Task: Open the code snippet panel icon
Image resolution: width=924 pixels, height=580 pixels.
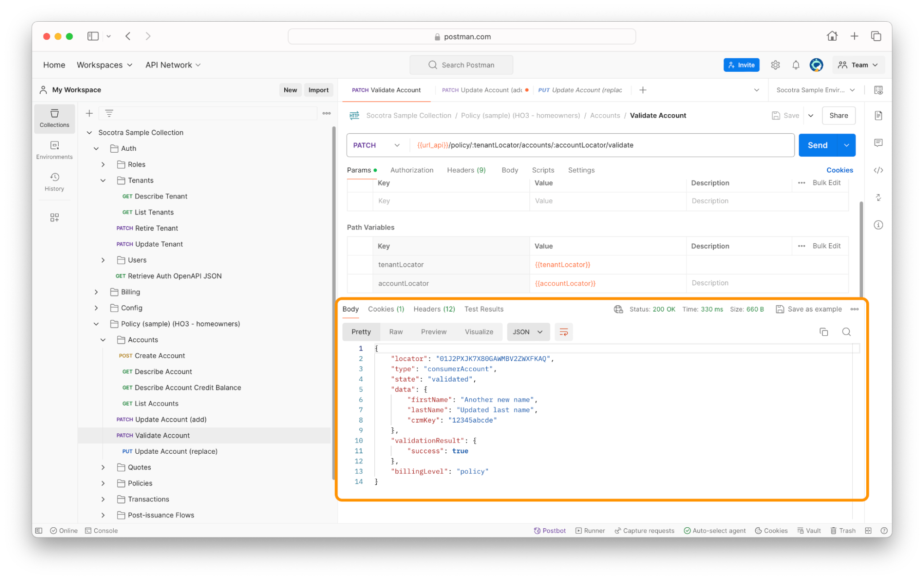Action: click(x=878, y=170)
